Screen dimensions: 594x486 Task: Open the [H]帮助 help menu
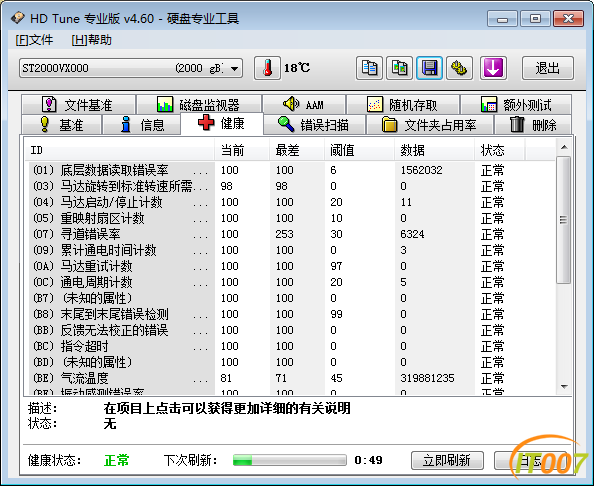pyautogui.click(x=92, y=40)
